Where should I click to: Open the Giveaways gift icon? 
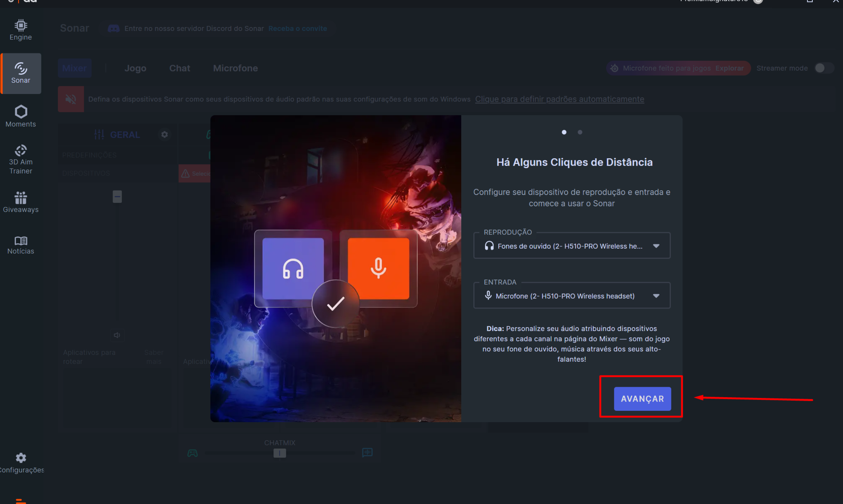(21, 198)
